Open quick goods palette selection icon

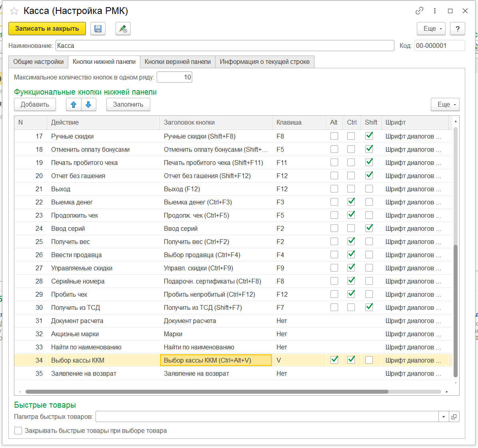point(454,416)
